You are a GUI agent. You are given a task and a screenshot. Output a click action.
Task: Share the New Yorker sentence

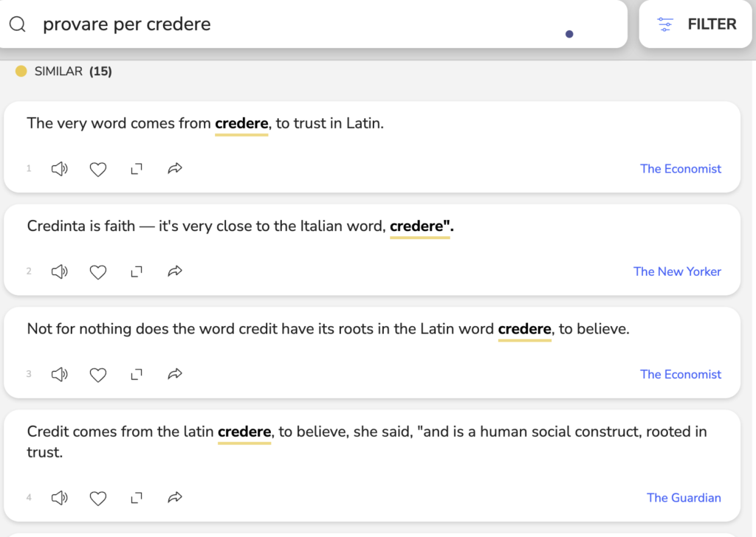coord(175,271)
